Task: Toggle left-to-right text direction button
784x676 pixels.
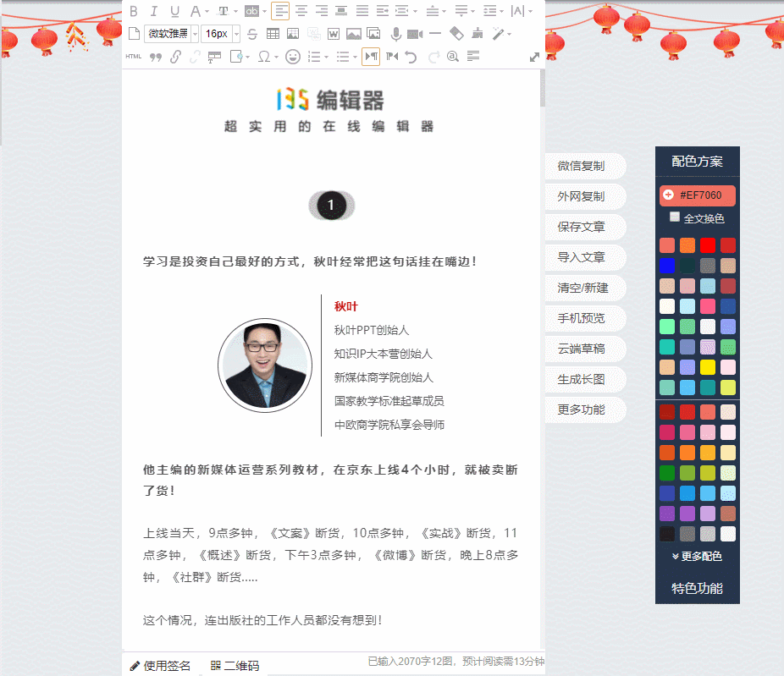Action: point(371,57)
